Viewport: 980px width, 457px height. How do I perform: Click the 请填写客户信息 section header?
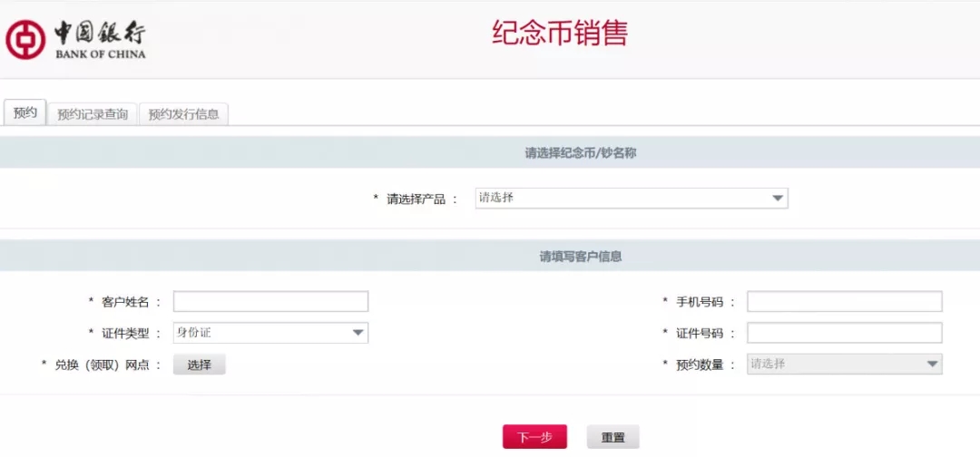coord(581,257)
